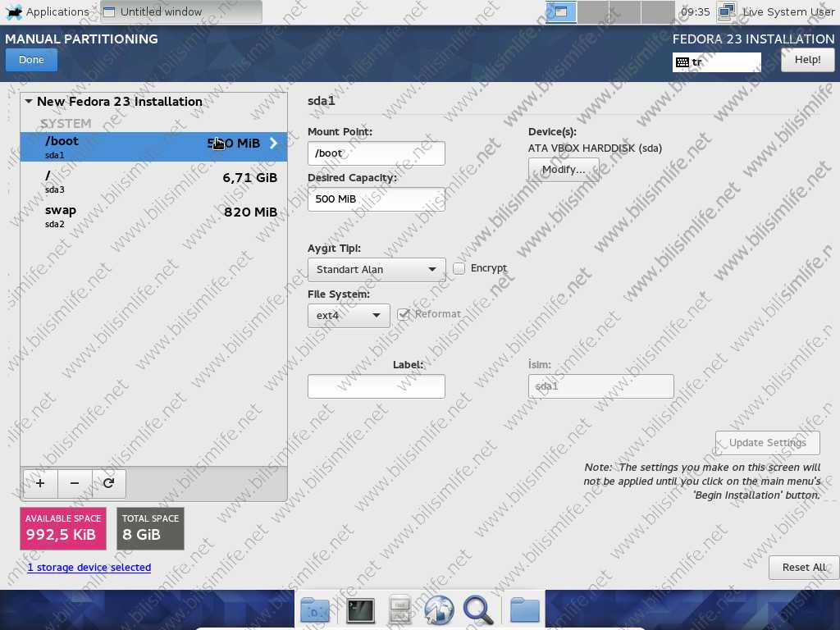Screen dimensions: 840x630
Task: Click the Label input field
Action: pos(376,386)
